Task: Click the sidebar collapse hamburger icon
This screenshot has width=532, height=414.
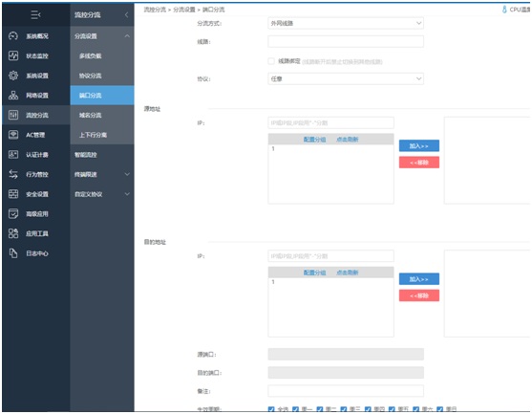Action: (x=35, y=14)
